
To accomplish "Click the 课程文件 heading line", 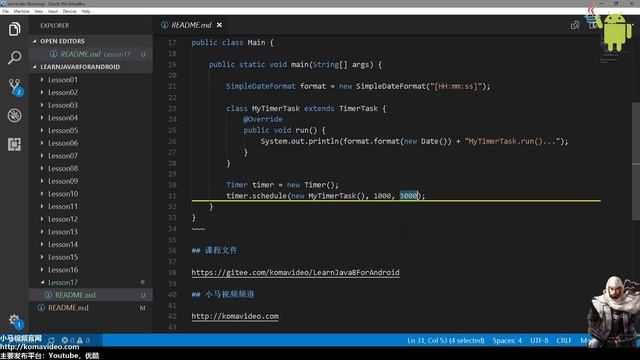I will click(214, 251).
